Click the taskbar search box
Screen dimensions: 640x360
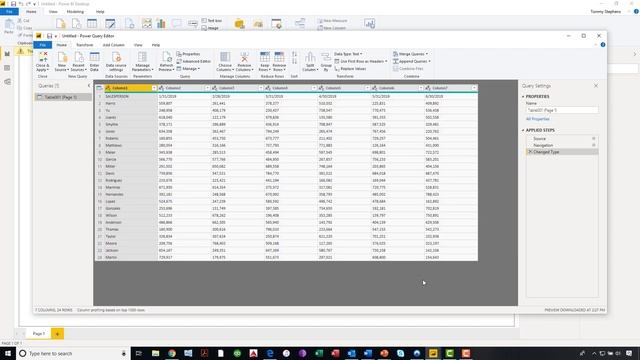[73, 353]
